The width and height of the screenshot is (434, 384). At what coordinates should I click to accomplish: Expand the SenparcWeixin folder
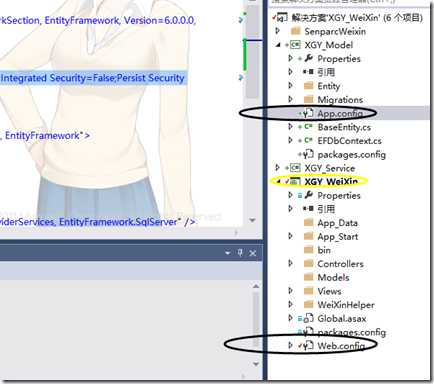pos(277,31)
